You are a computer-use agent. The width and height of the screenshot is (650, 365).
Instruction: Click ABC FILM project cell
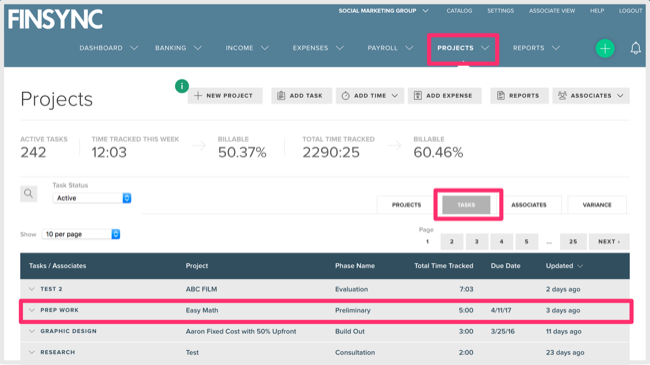[x=201, y=289]
